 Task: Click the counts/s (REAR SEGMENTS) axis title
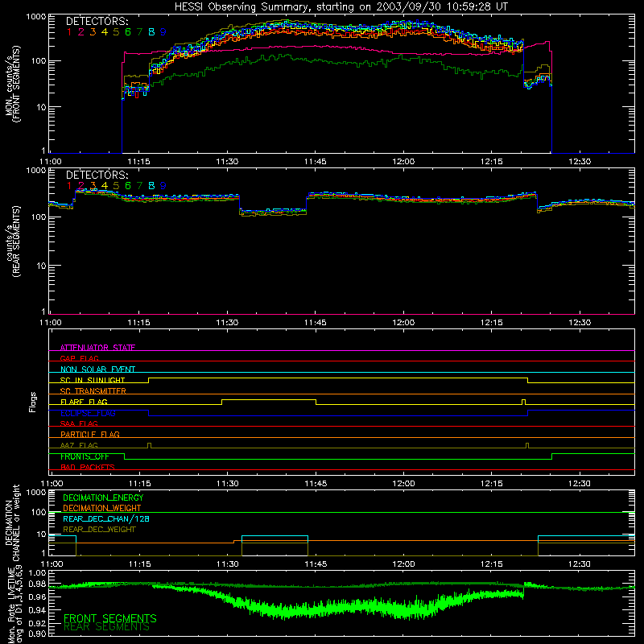coord(12,242)
